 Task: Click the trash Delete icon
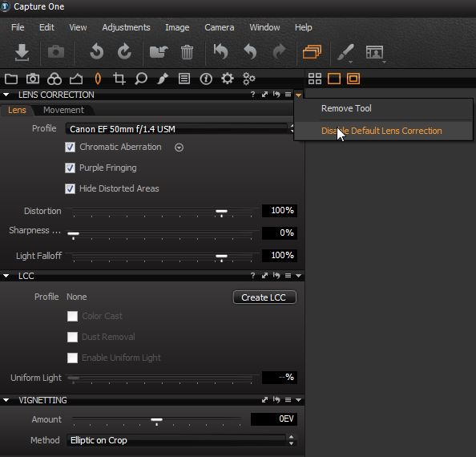coord(187,52)
